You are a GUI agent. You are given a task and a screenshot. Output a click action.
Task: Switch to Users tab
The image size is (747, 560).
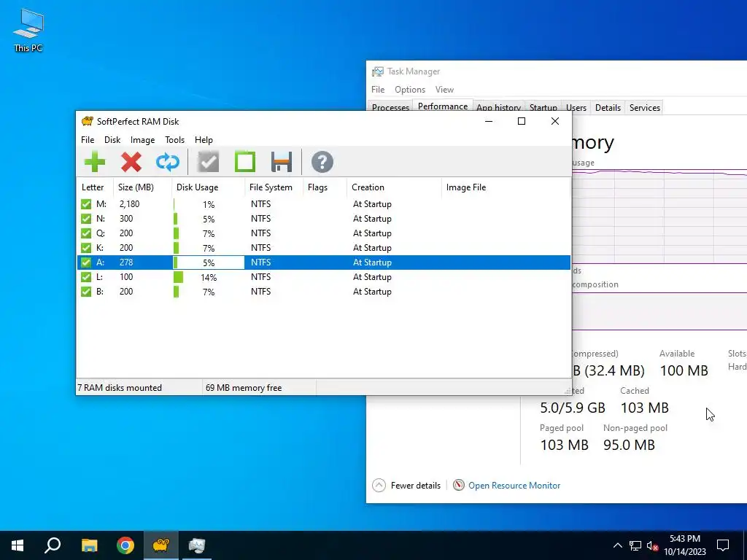click(576, 108)
